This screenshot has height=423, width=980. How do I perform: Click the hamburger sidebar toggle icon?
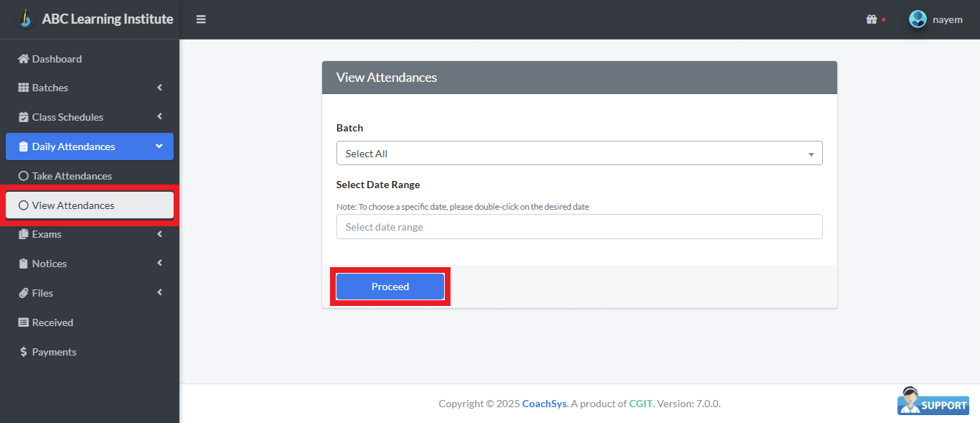(201, 19)
